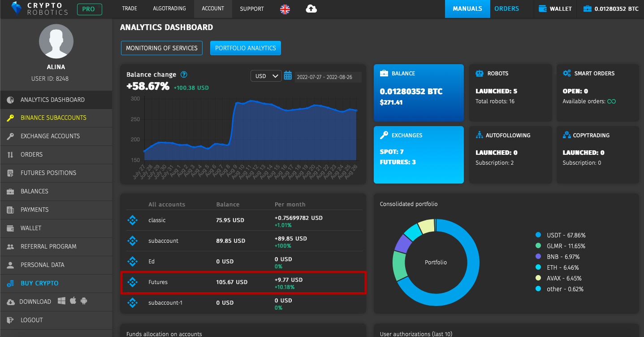Screen dimensions: 644x337
Task: Click the Binance icon beside Futures
Action: coord(133,282)
